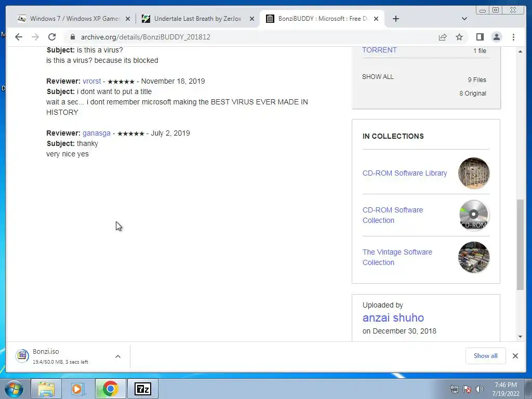Click the address bar URL
The height and width of the screenshot is (399, 532).
(x=145, y=37)
